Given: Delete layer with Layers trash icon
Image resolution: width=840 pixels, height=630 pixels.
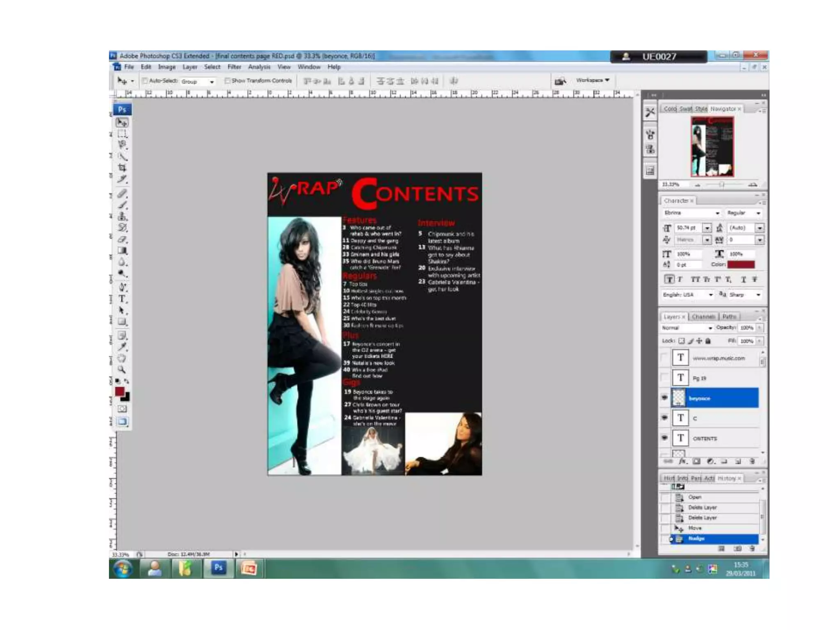Looking at the screenshot, I should click(752, 461).
